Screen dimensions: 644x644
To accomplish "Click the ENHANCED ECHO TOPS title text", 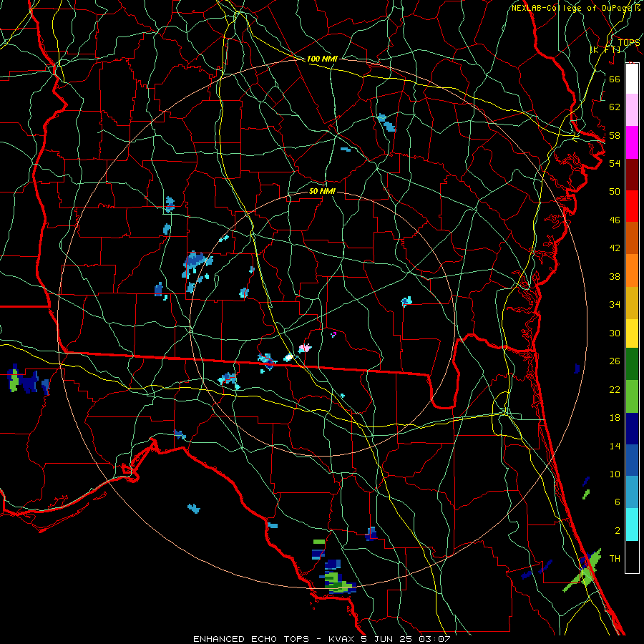I will pyautogui.click(x=251, y=639).
